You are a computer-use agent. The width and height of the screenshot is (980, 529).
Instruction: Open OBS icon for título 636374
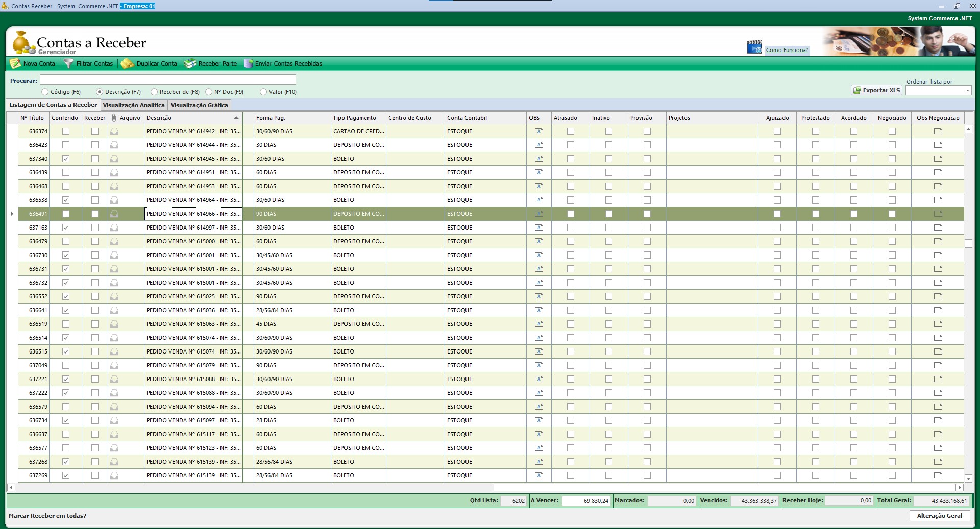(x=538, y=131)
